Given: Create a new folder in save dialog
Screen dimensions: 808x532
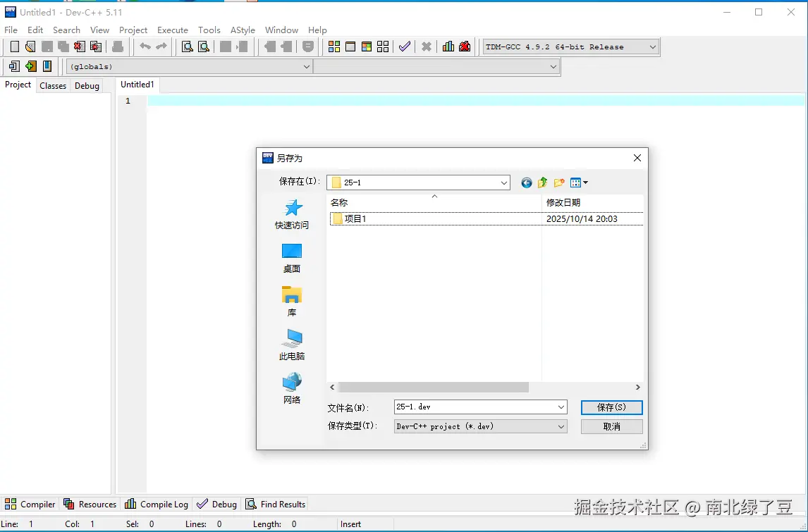Looking at the screenshot, I should click(559, 183).
